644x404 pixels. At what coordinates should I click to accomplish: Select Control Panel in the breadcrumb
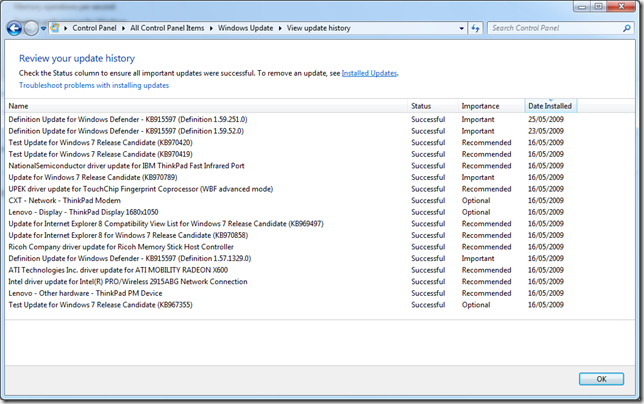pos(94,28)
